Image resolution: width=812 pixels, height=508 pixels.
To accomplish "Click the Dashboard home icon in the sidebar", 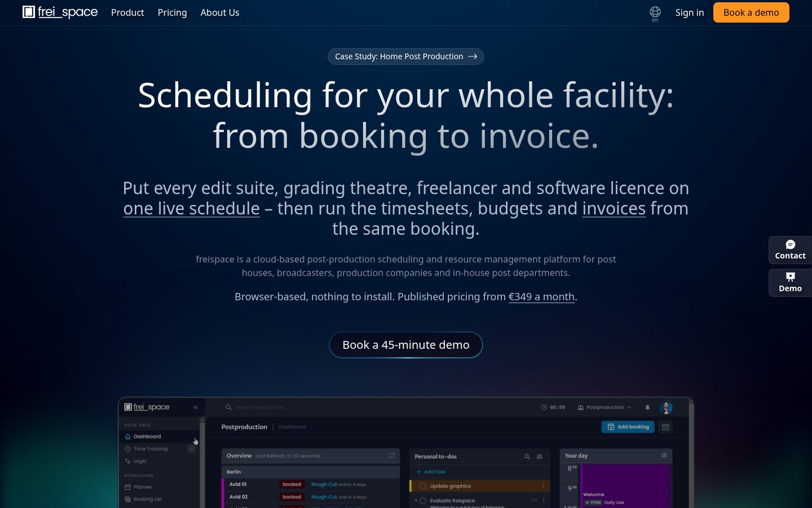I will [x=127, y=436].
